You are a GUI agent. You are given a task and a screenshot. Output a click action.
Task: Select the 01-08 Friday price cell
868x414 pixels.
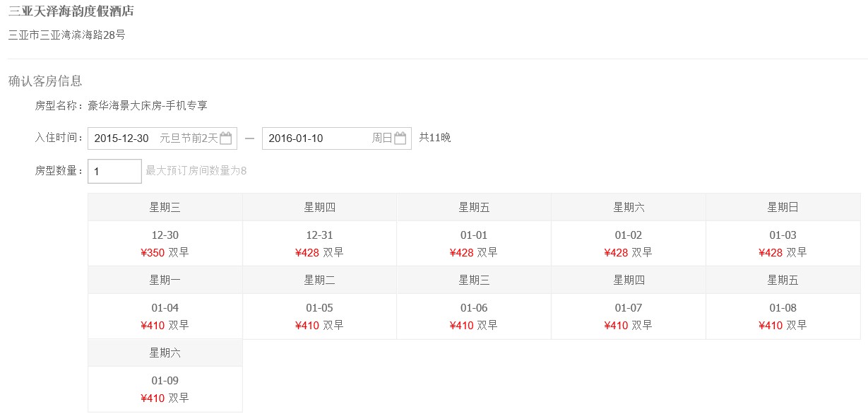click(783, 317)
